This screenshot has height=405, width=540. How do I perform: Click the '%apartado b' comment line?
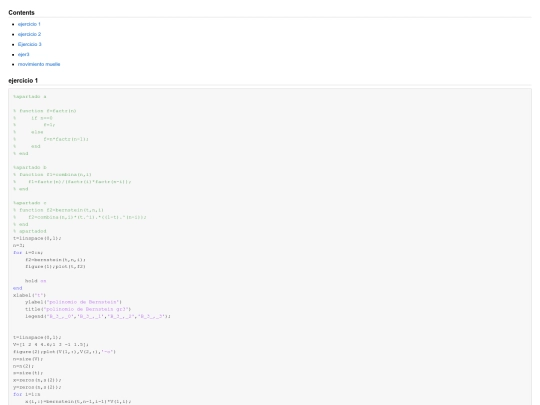click(x=30, y=167)
